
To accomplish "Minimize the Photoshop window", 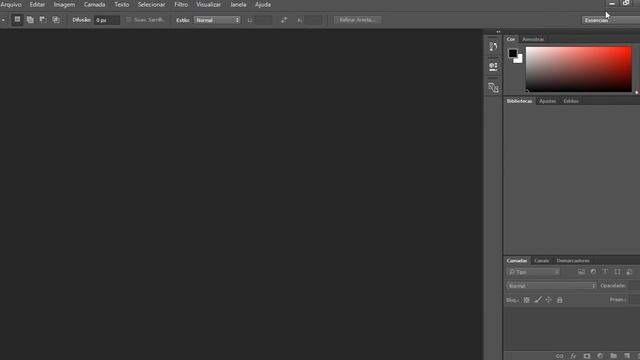I will coord(612,3).
